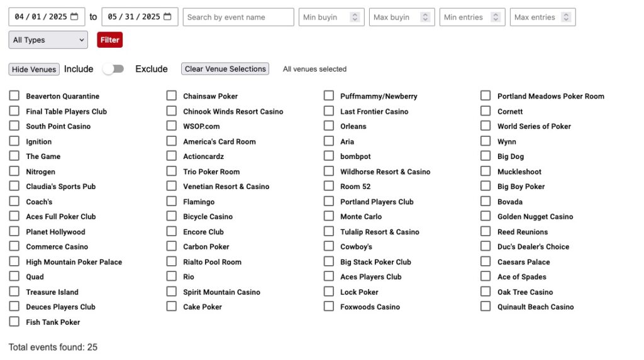Select the Chainsaw Poker checkbox
Viewport: 644px width, 360px height.
(171, 95)
